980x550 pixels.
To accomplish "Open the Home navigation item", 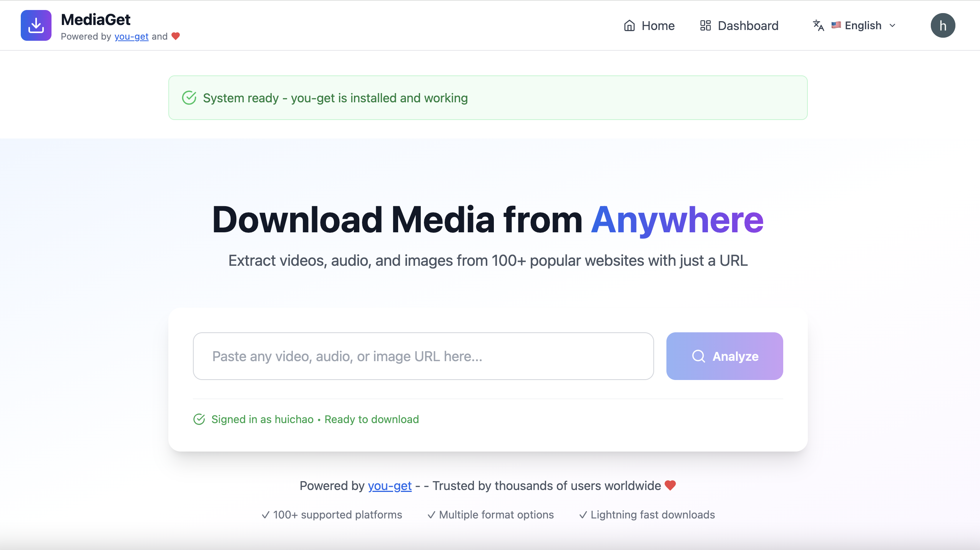I will 649,26.
